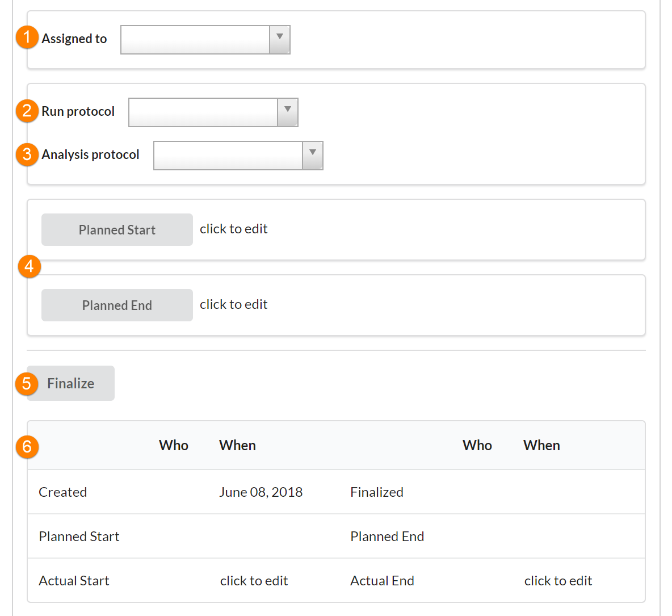
Task: Select the June 08, 2018 created date
Action: point(261,492)
